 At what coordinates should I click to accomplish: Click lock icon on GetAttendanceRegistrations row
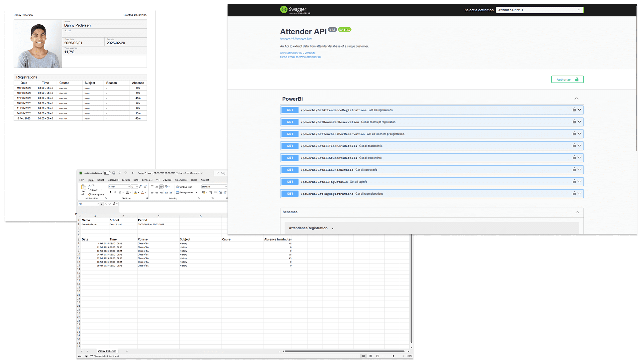tap(574, 110)
